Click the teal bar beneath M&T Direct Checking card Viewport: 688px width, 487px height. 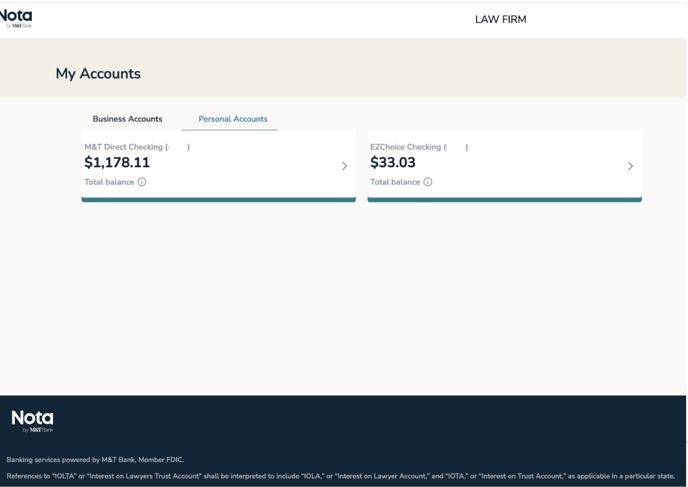[218, 200]
